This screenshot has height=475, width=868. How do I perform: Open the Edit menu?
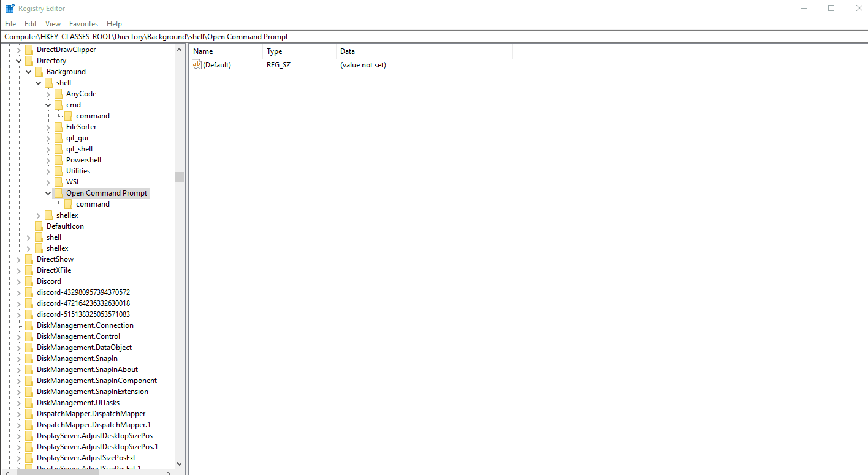(30, 23)
